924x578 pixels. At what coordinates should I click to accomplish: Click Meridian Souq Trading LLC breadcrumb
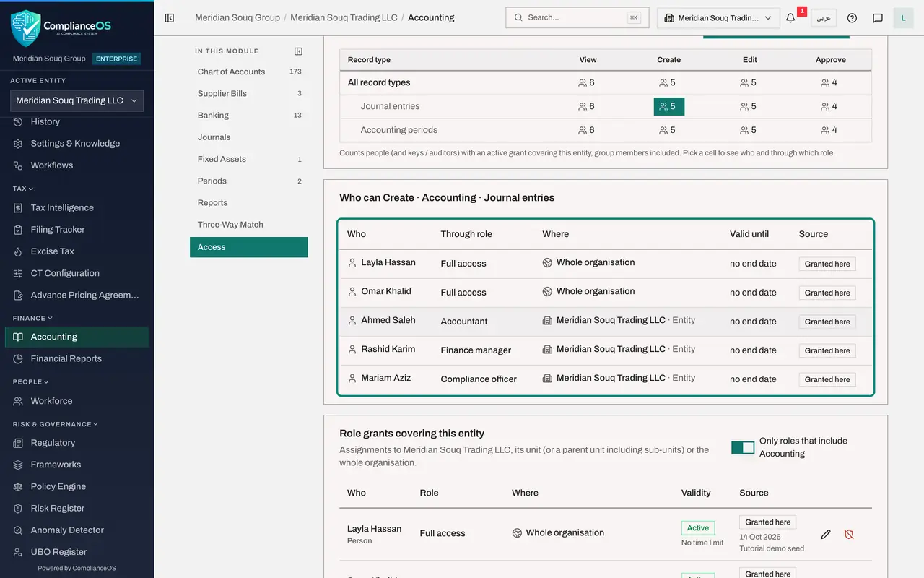click(x=344, y=17)
